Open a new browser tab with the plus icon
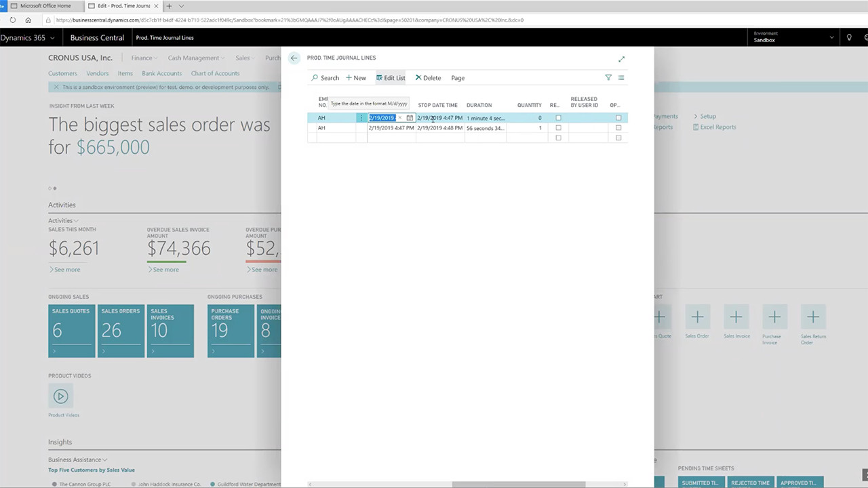This screenshot has width=868, height=488. pyautogui.click(x=170, y=6)
